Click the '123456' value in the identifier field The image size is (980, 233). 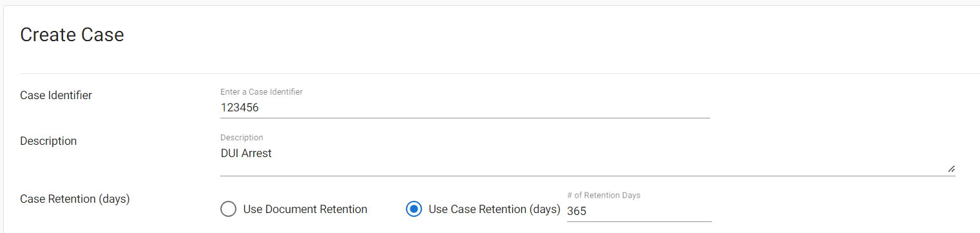[x=240, y=107]
